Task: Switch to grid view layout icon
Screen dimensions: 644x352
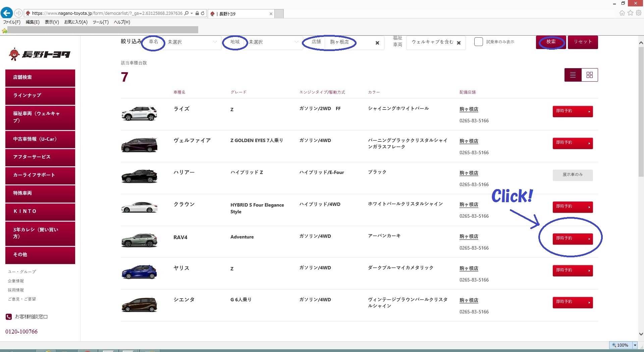Action: 590,75
